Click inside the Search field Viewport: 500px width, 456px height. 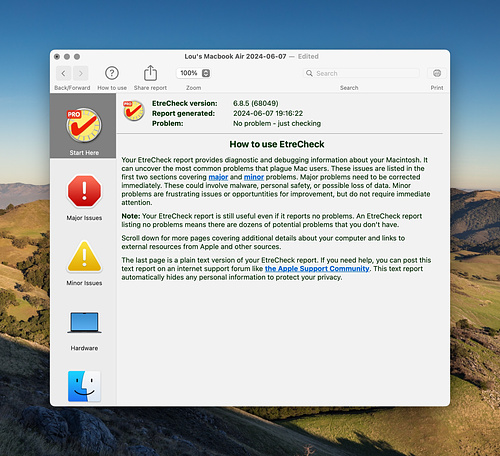point(361,73)
